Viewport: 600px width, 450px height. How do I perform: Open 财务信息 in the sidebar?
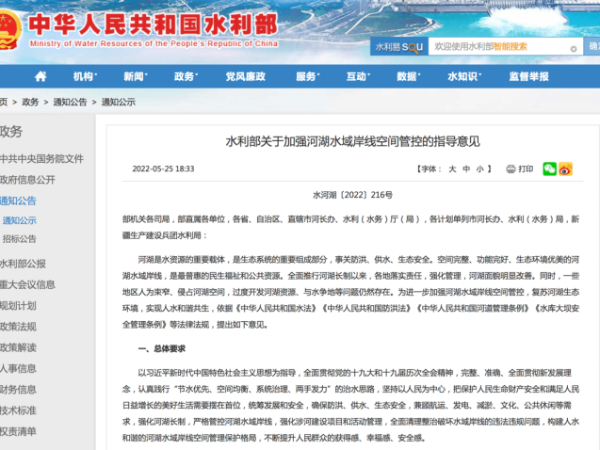click(18, 390)
